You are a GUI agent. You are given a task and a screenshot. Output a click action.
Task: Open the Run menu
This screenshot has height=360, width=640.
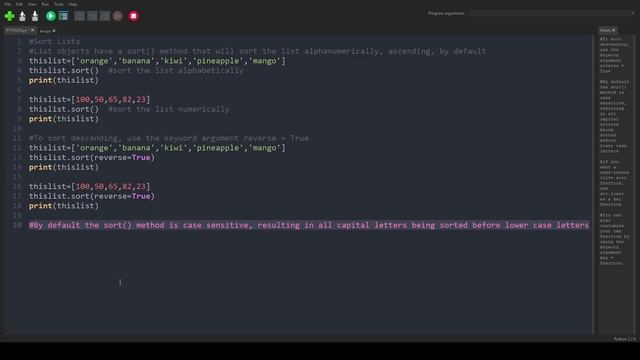45,4
